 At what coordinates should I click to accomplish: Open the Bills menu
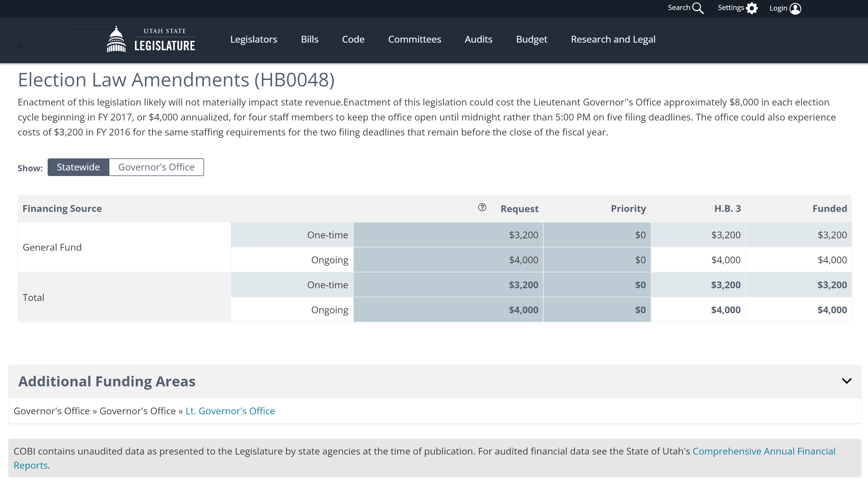[309, 39]
